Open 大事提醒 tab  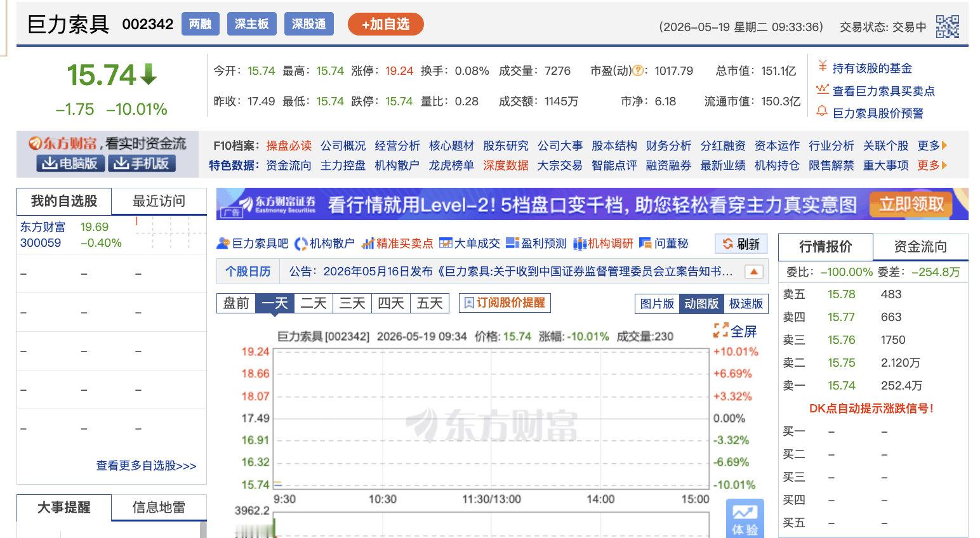tap(64, 508)
